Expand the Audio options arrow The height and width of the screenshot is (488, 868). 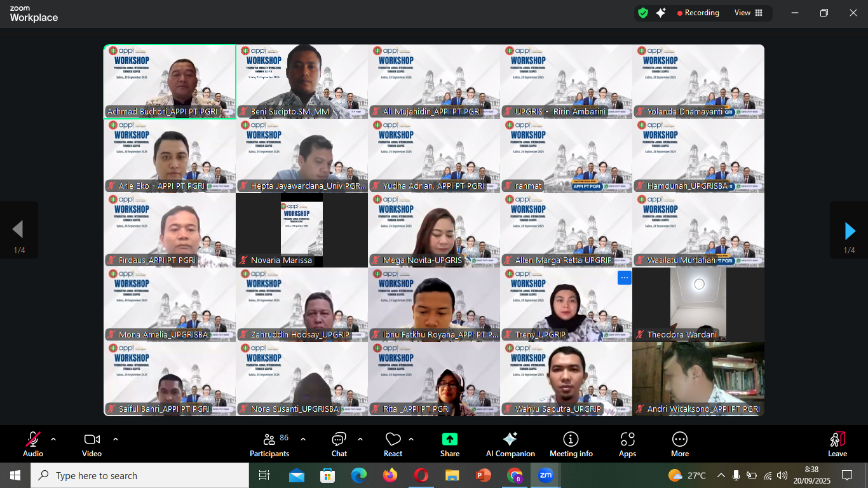[x=53, y=439]
